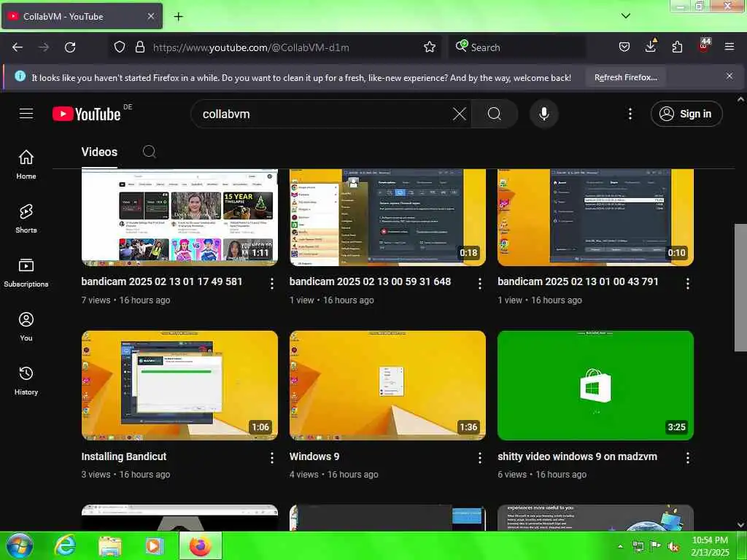Open options menu for Windows 9 video

(x=479, y=458)
